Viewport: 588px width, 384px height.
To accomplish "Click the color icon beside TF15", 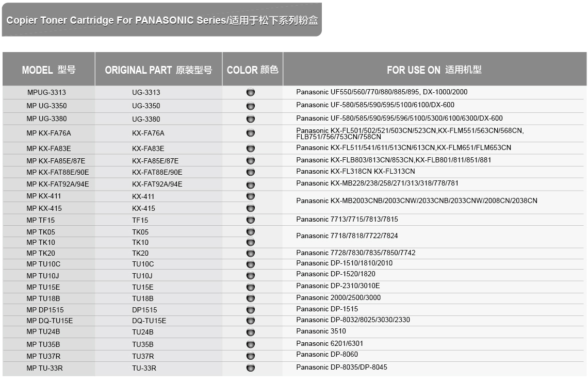I will point(251,220).
